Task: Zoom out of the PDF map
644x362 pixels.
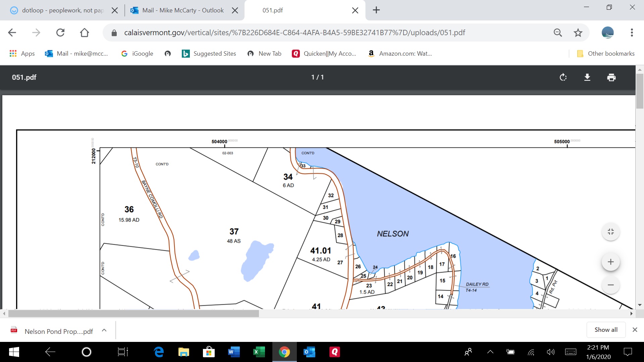Action: [x=611, y=285]
